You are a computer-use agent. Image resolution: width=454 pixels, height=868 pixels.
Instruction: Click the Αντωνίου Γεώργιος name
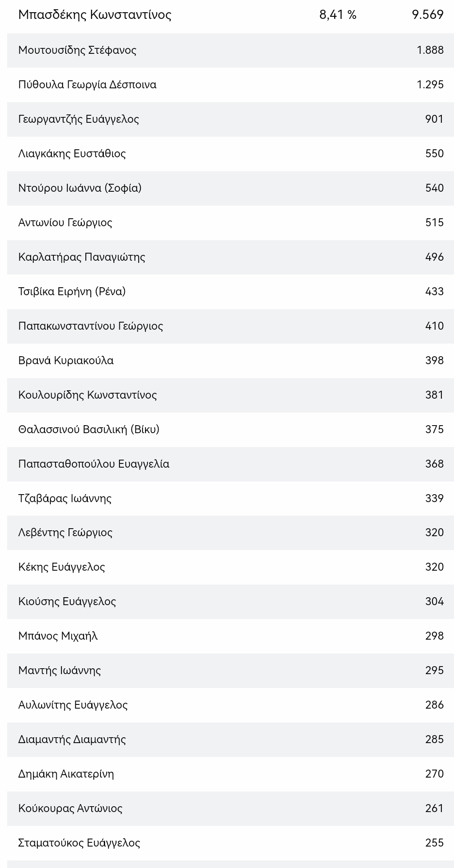[x=65, y=222]
